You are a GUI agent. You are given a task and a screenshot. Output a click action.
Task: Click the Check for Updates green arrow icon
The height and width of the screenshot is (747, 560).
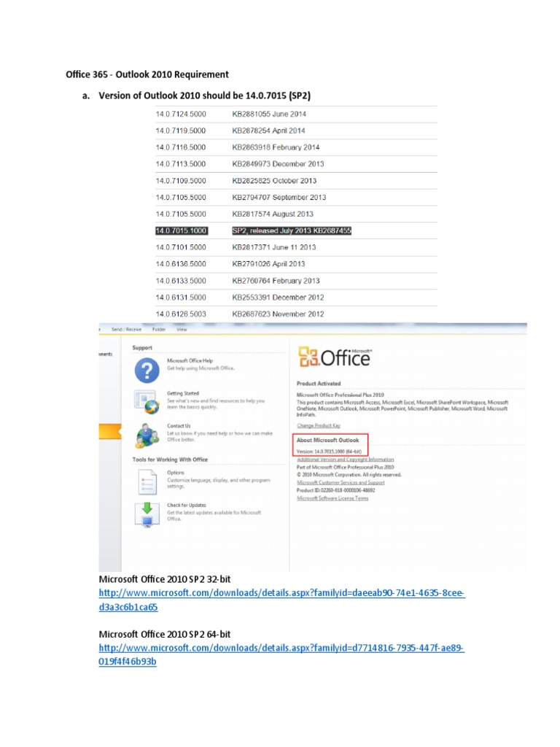(x=147, y=515)
